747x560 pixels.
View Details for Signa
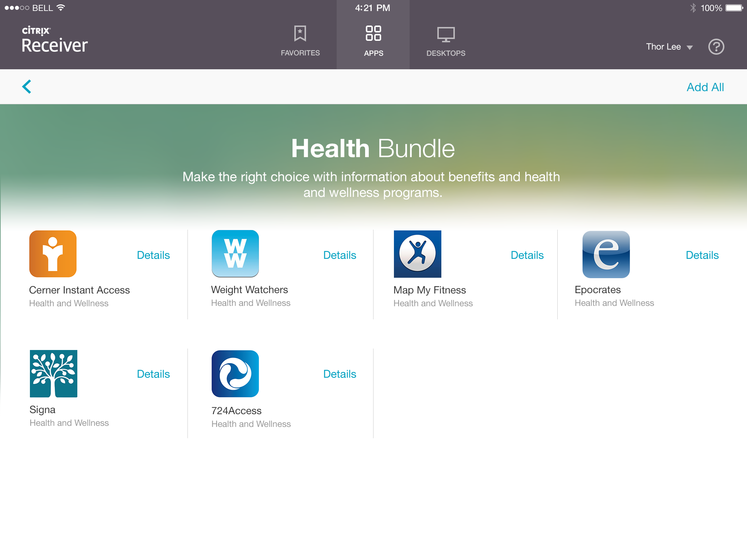point(153,374)
